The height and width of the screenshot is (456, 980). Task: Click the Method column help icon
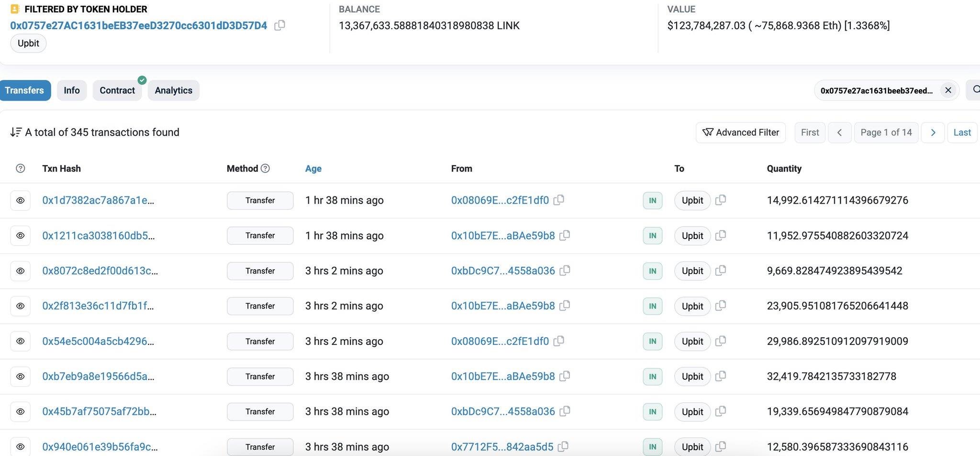pyautogui.click(x=266, y=168)
